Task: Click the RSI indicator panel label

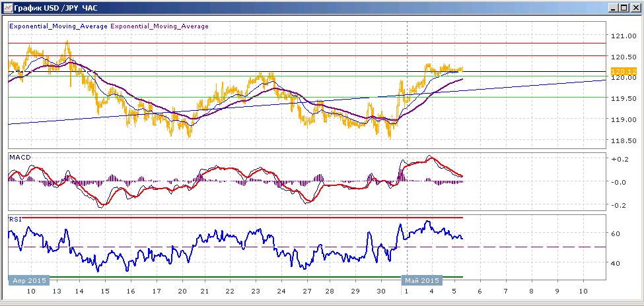Action: point(15,220)
